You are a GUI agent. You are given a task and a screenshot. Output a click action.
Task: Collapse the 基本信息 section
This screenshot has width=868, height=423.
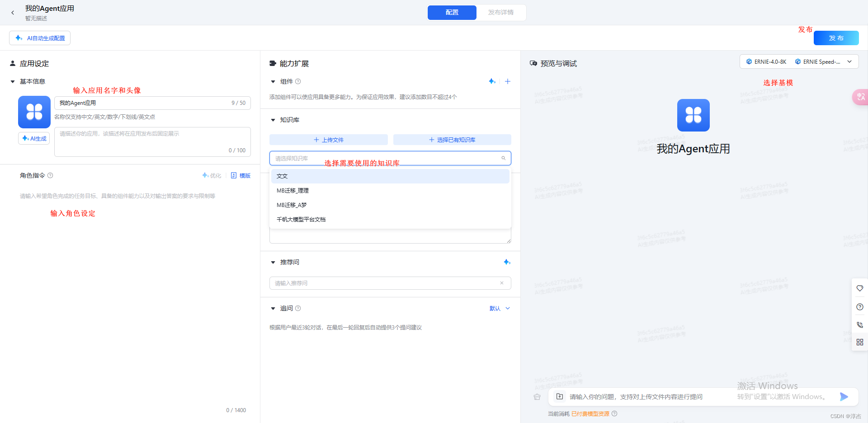click(13, 82)
